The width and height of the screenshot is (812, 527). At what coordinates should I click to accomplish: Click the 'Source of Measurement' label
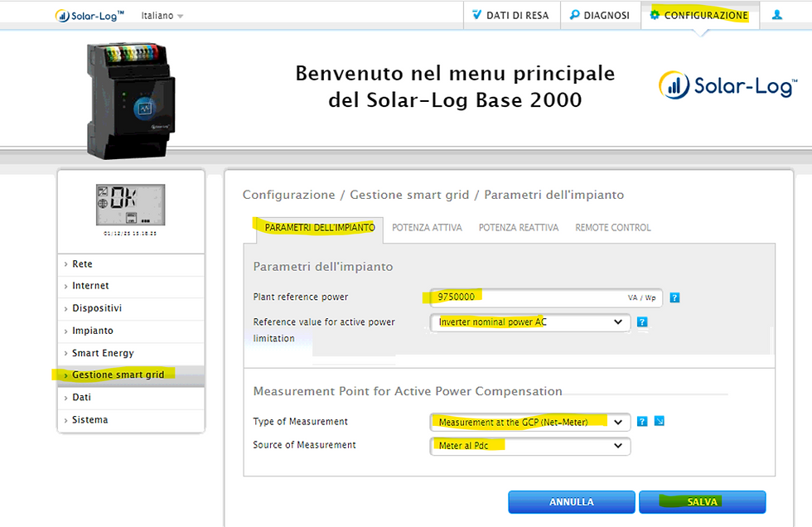pyautogui.click(x=304, y=445)
